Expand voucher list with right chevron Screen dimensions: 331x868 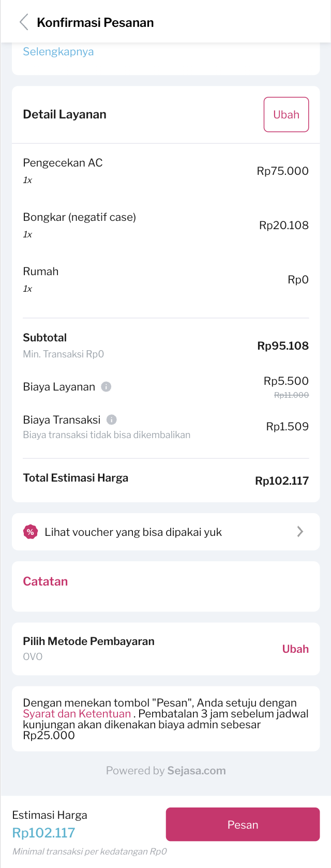300,532
